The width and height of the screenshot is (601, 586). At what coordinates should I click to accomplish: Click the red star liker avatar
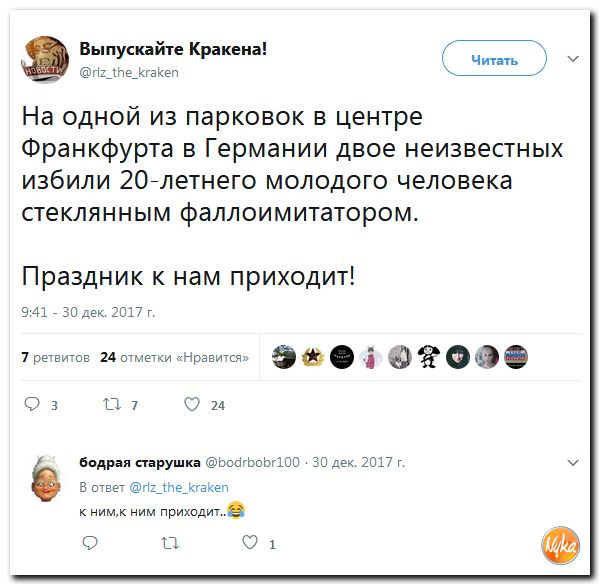pyautogui.click(x=313, y=357)
